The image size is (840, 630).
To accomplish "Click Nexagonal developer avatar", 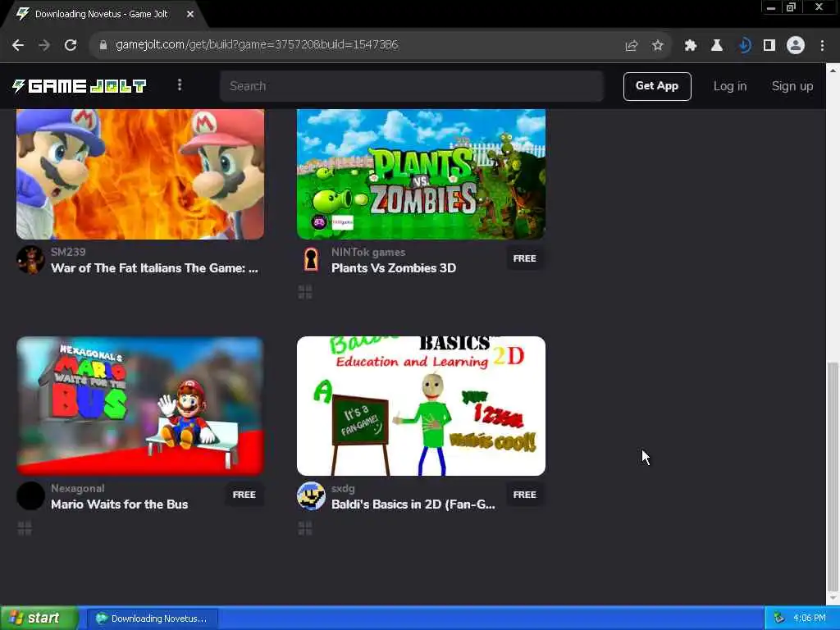I will pos(30,495).
